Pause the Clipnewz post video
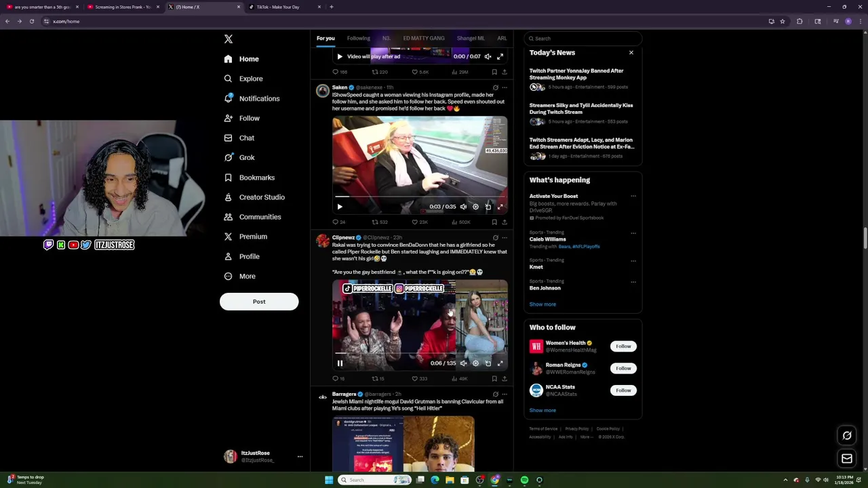 tap(340, 363)
